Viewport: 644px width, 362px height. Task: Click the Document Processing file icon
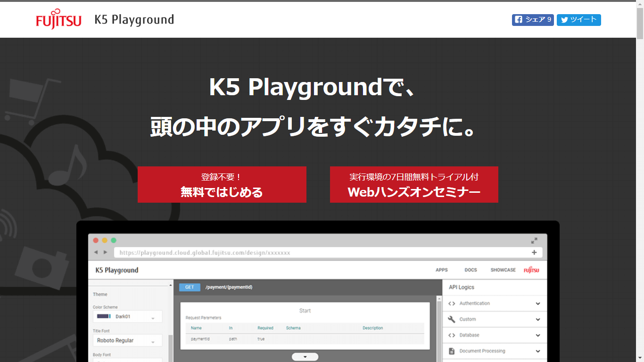[x=452, y=351]
